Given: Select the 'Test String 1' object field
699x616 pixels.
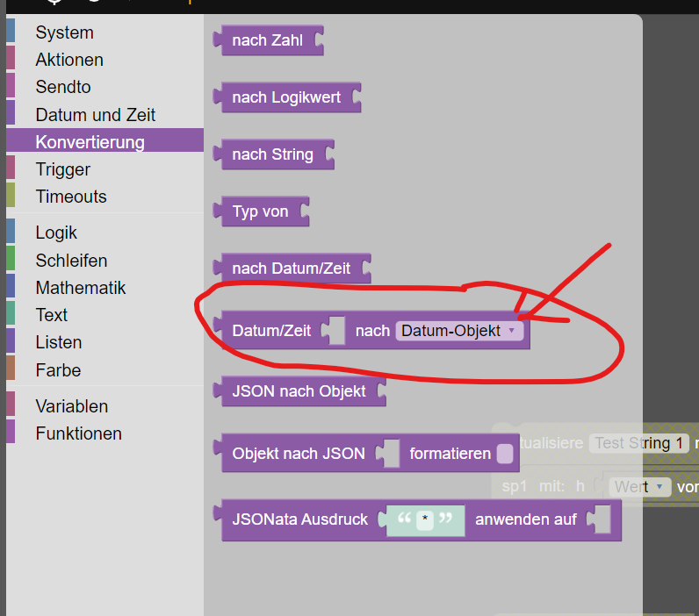Looking at the screenshot, I should [638, 443].
